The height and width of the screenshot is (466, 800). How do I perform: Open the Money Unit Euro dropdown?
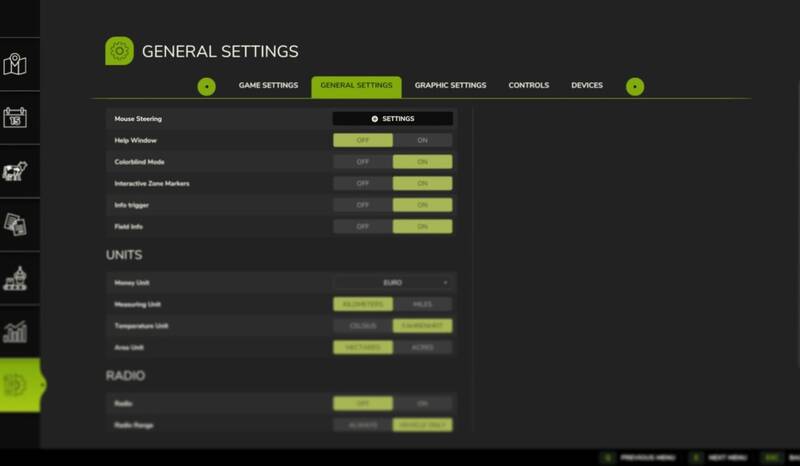tap(393, 283)
